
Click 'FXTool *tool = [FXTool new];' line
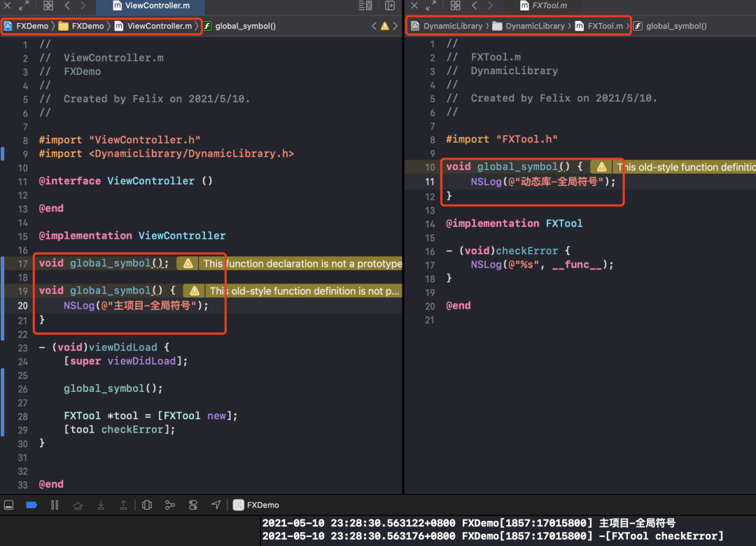(150, 416)
